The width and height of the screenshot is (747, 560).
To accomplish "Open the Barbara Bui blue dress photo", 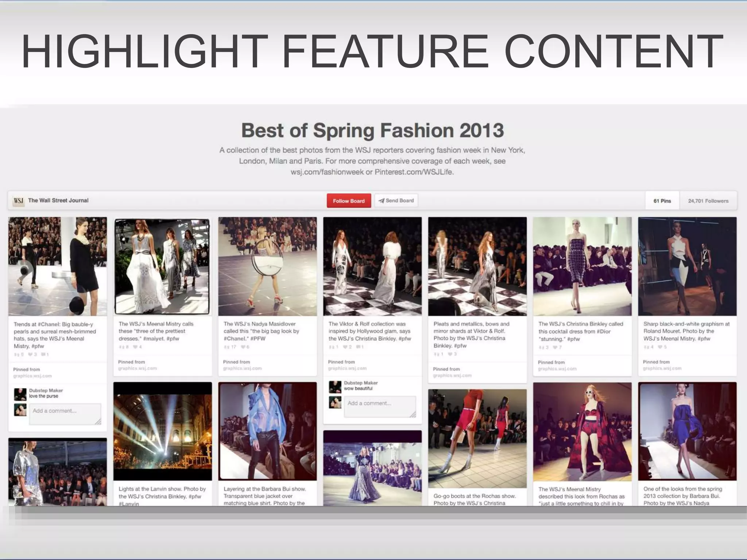I will click(x=687, y=431).
